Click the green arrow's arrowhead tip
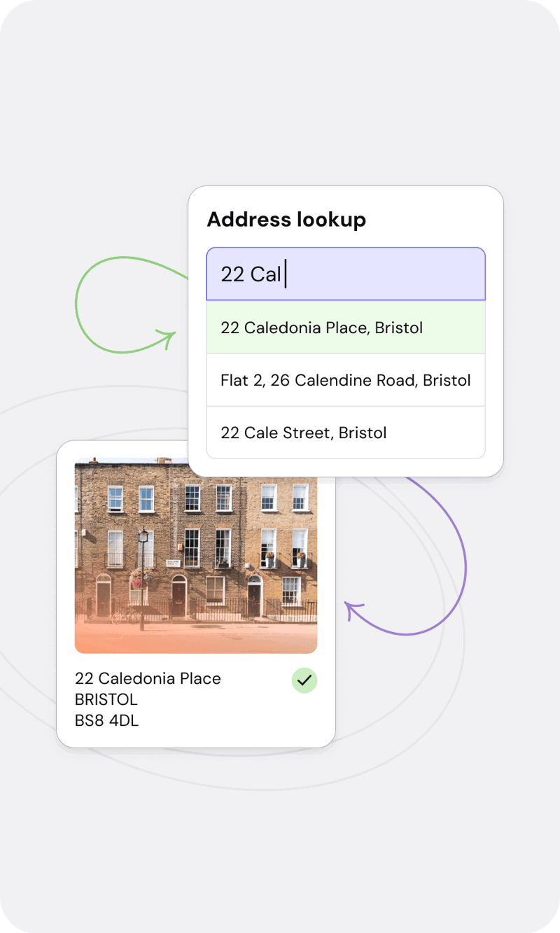 point(173,335)
